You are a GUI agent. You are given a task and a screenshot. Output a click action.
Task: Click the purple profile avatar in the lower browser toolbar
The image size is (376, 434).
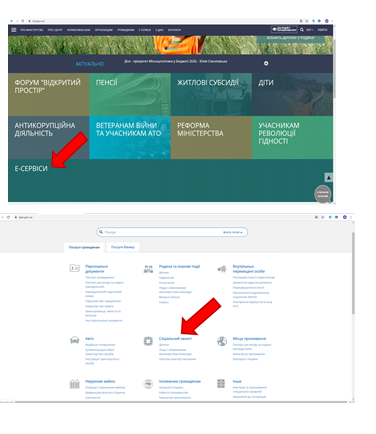coord(345,217)
